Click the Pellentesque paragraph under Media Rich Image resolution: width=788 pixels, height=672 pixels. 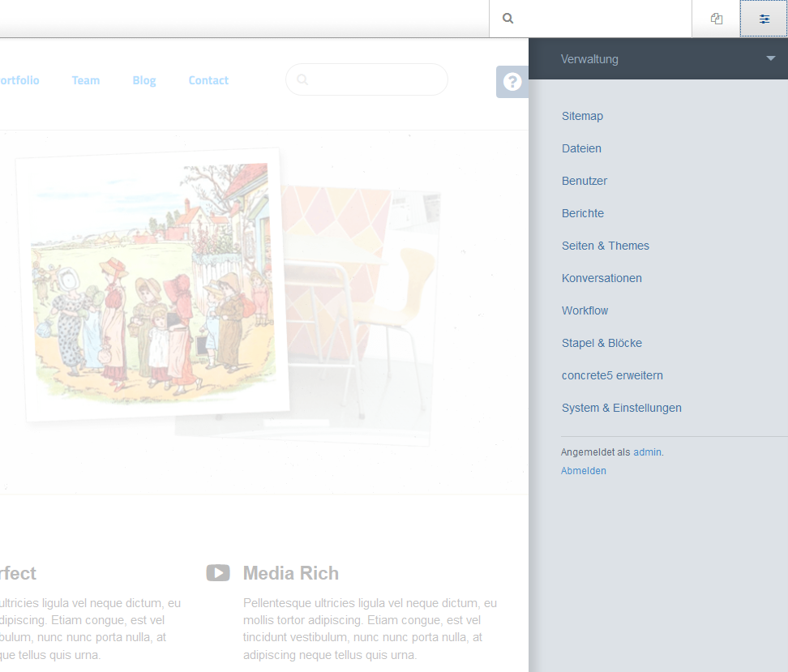pyautogui.click(x=370, y=629)
